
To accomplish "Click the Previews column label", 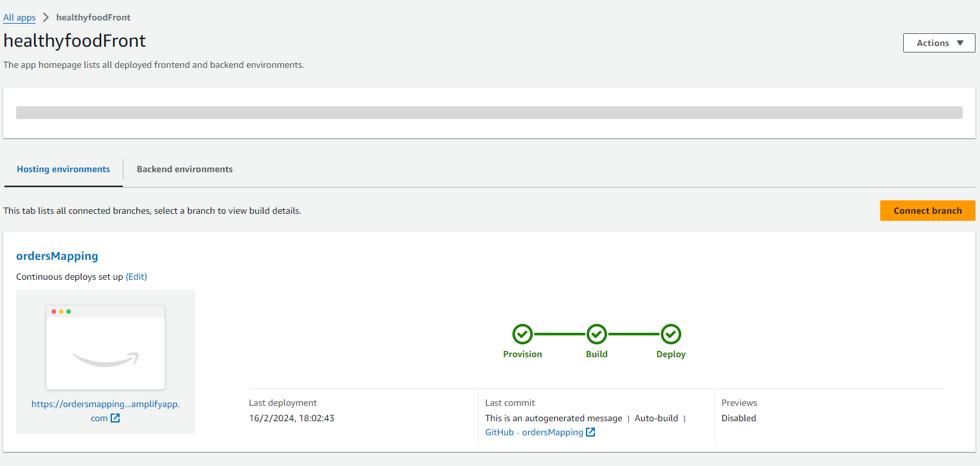I will coord(739,403).
